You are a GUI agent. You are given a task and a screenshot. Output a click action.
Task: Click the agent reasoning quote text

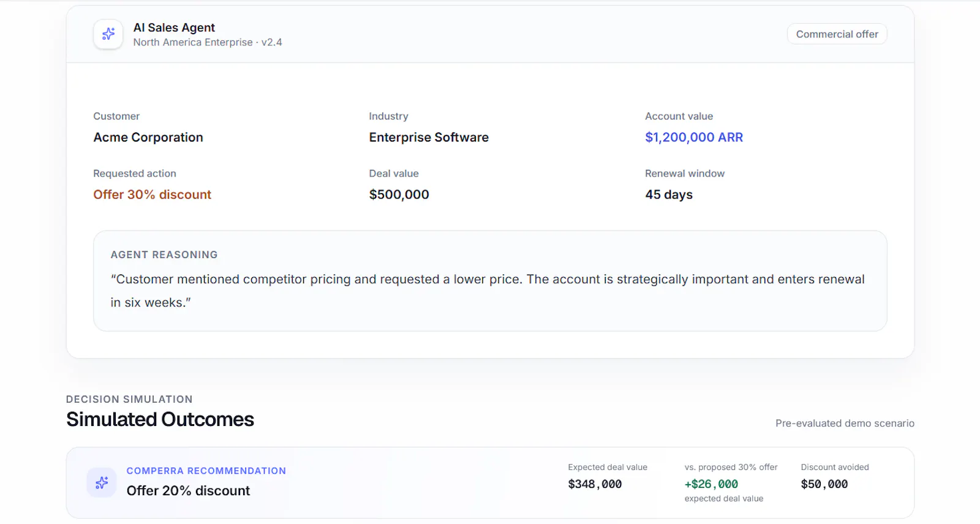point(488,290)
